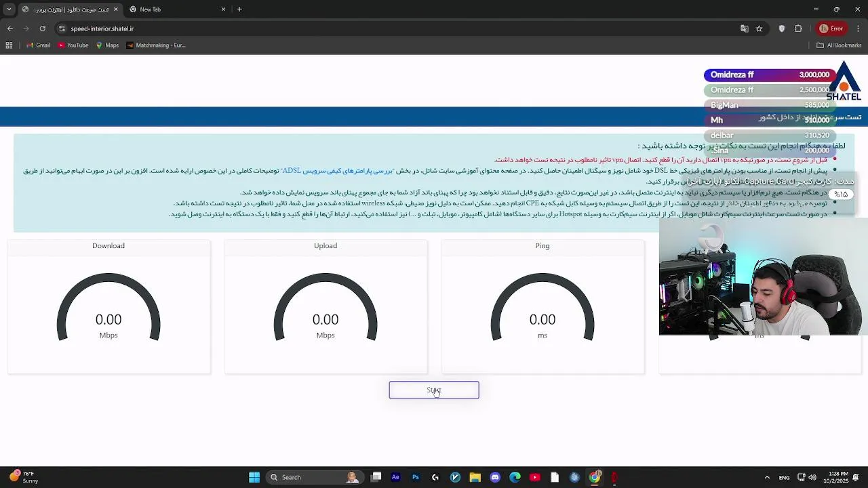Click the BigMan 585,000 leaderboard row
The height and width of the screenshot is (488, 868).
[x=769, y=105]
